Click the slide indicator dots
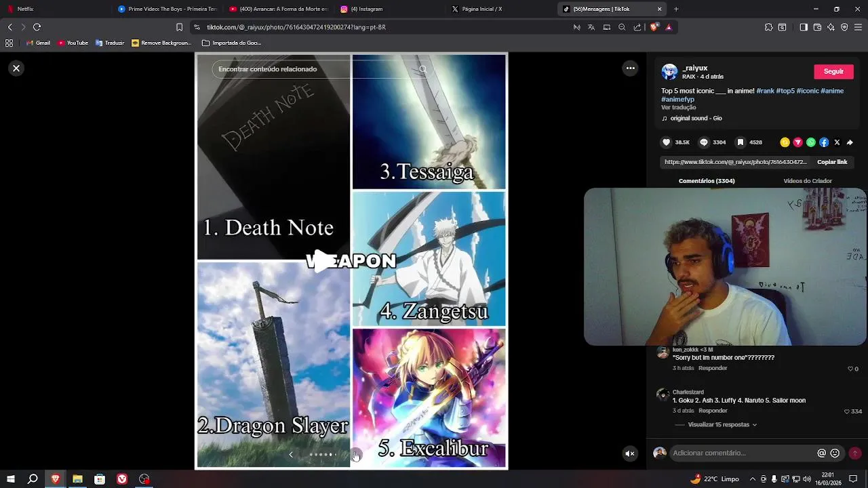This screenshot has height=488, width=868. click(x=322, y=455)
